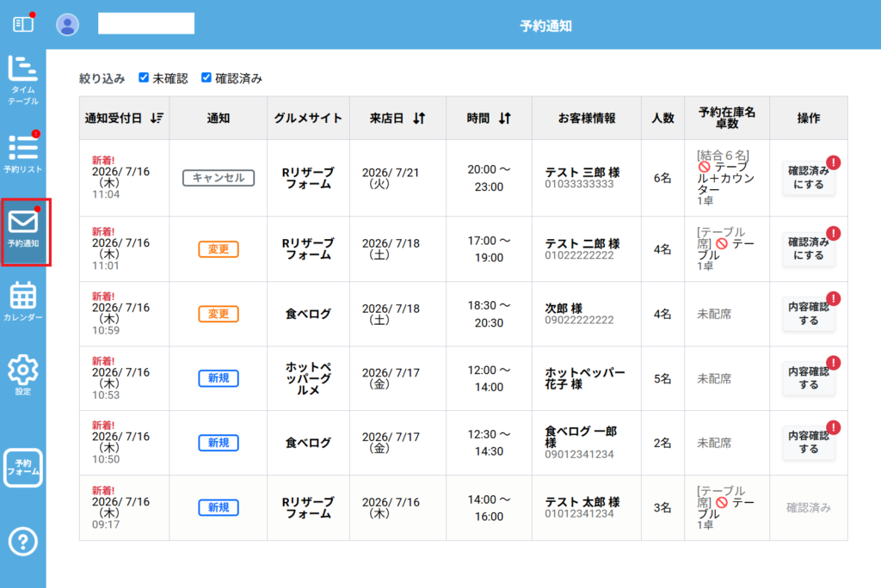Viewport: 881px width, 588px height.
Task: Open the 設定 gear icon
Action: 23,375
